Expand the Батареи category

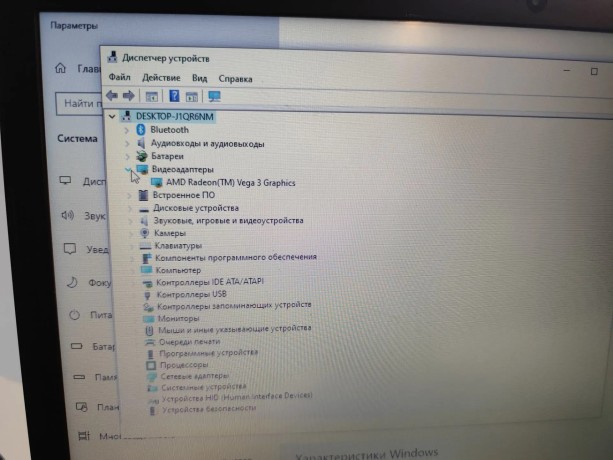[127, 156]
